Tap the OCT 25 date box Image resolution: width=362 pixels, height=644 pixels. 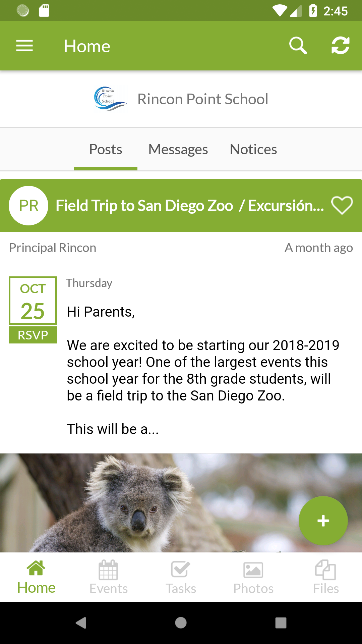tap(33, 301)
